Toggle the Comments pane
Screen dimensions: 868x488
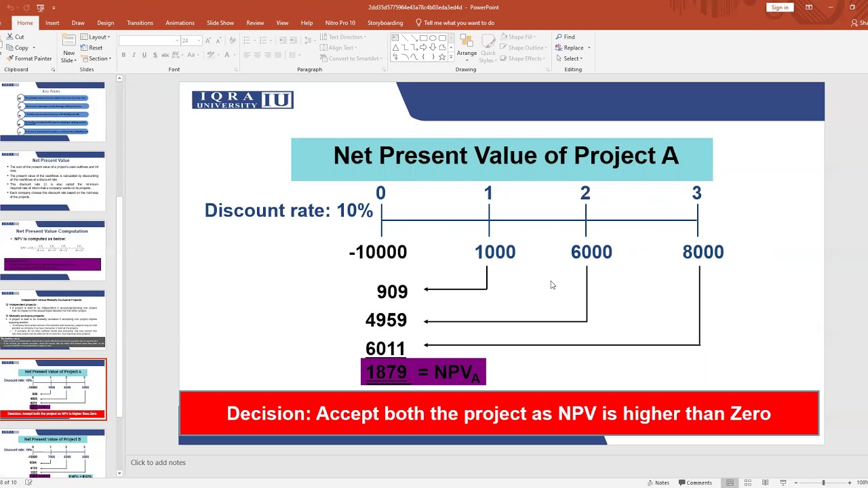coord(695,483)
